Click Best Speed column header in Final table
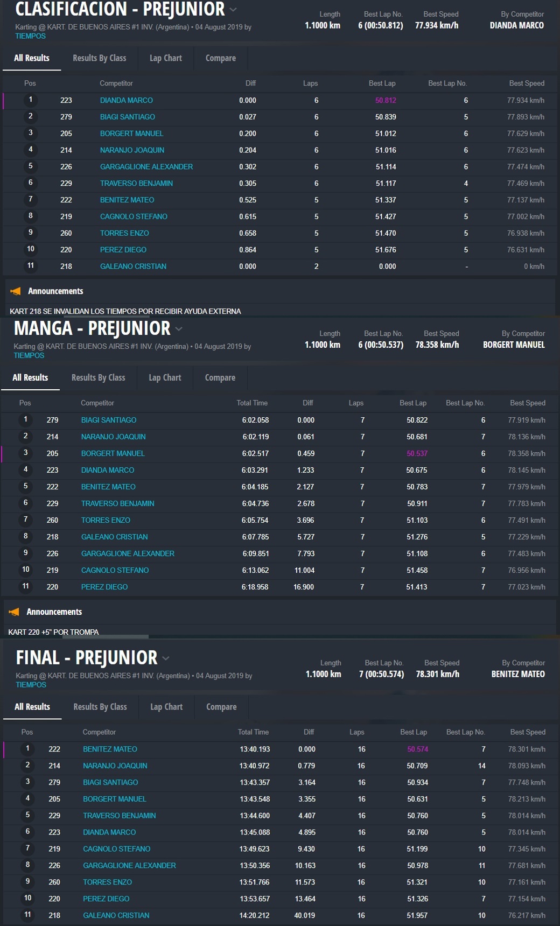This screenshot has width=560, height=926. [527, 732]
